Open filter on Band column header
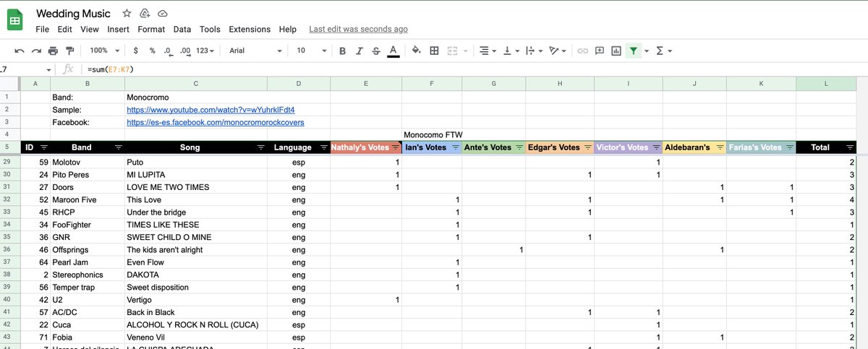868x349 pixels. pyautogui.click(x=118, y=147)
